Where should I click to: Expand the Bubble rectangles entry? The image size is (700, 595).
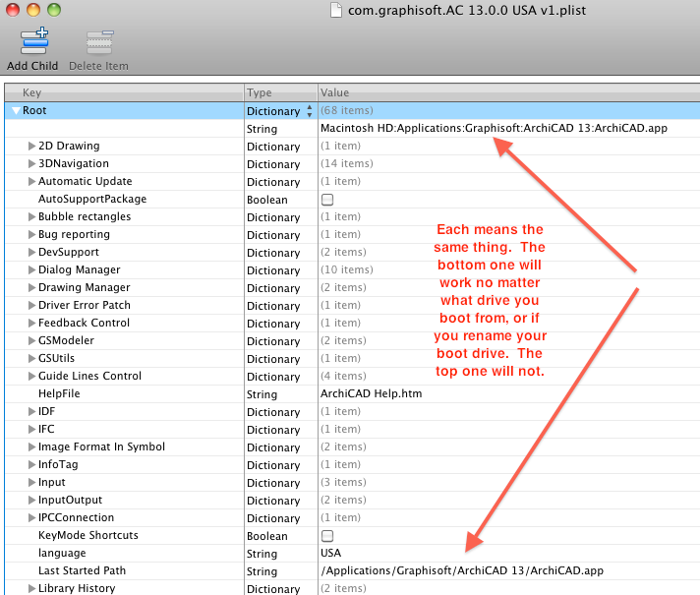[x=31, y=216]
